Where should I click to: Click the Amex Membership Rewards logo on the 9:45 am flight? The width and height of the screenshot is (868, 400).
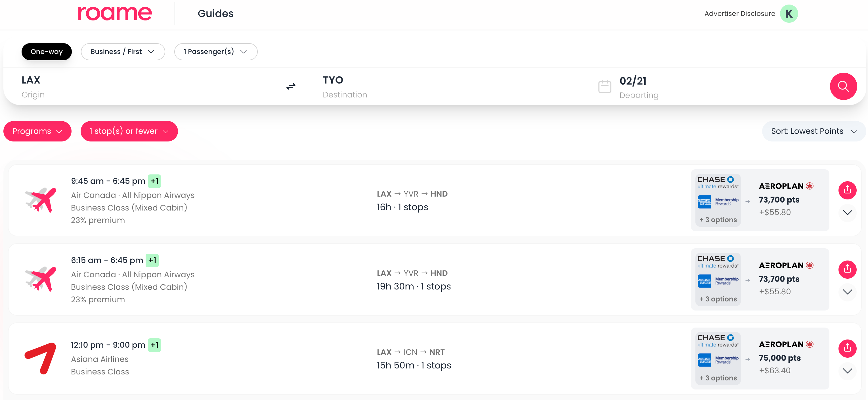click(x=718, y=202)
